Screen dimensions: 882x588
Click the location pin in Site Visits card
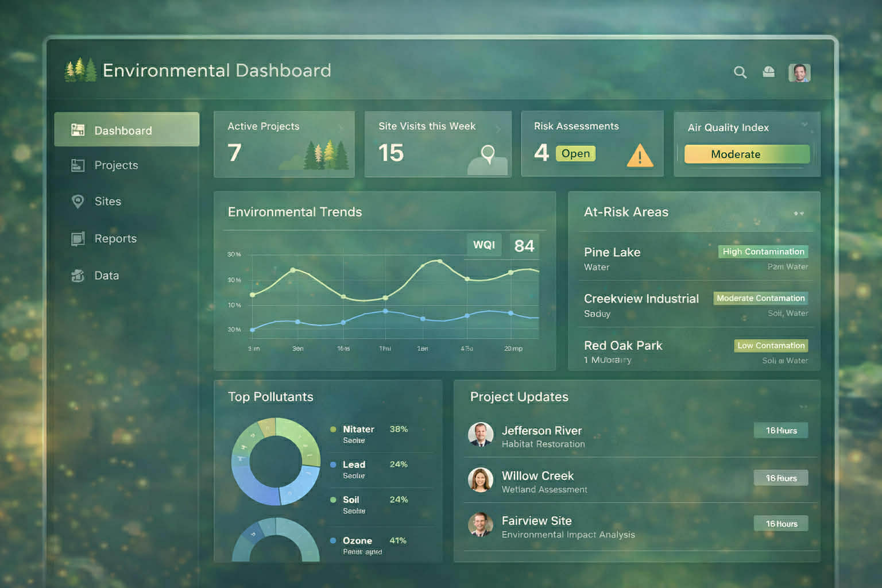[x=488, y=154]
